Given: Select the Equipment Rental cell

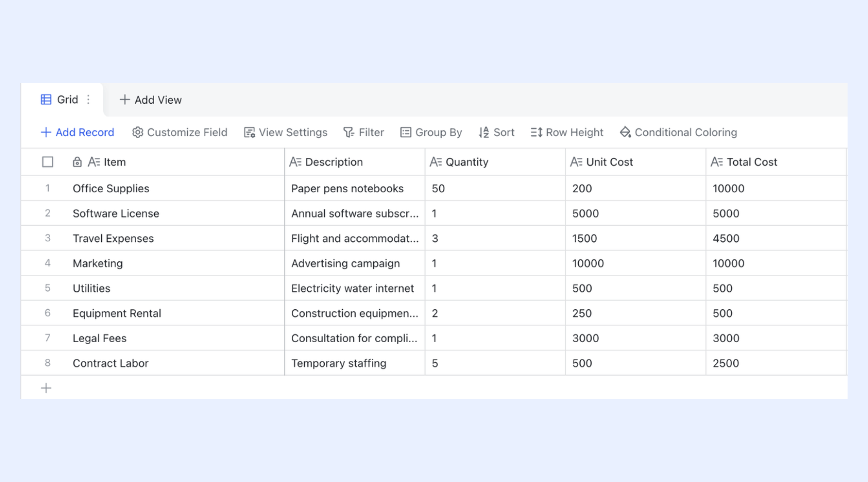Looking at the screenshot, I should 177,313.
